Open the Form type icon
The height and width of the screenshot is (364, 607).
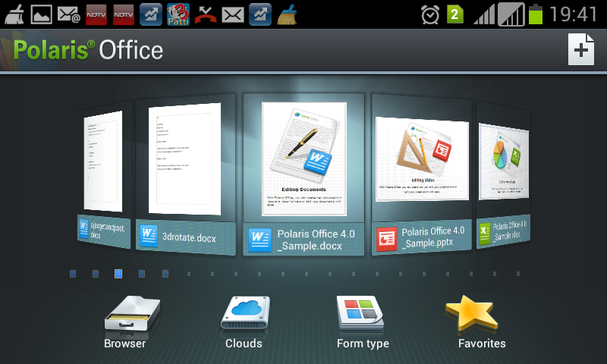click(x=360, y=312)
